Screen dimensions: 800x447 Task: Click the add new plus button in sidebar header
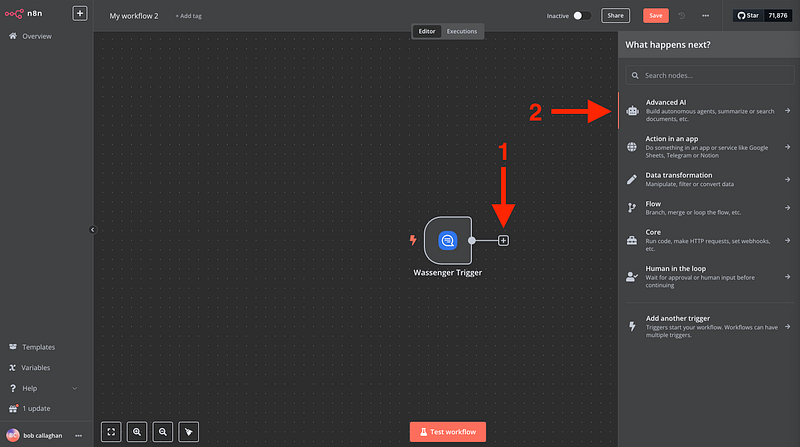click(80, 15)
